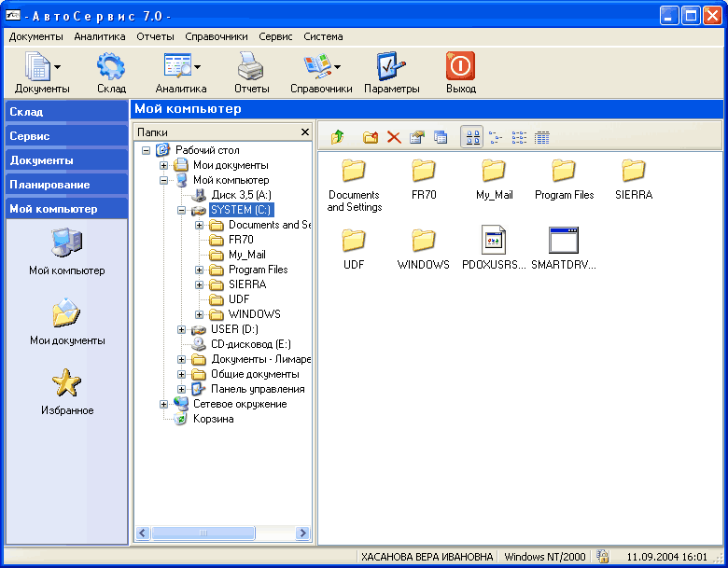Go up one folder level icon

tap(338, 138)
